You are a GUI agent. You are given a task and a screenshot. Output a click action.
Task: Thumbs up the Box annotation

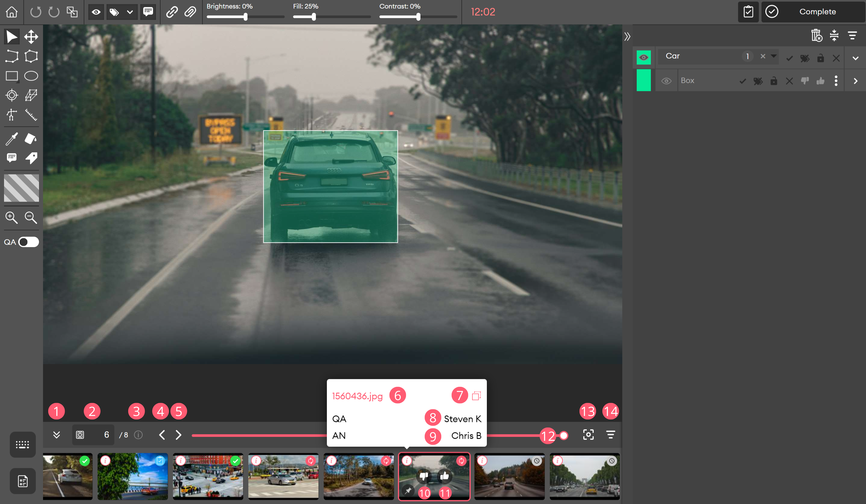click(x=820, y=81)
